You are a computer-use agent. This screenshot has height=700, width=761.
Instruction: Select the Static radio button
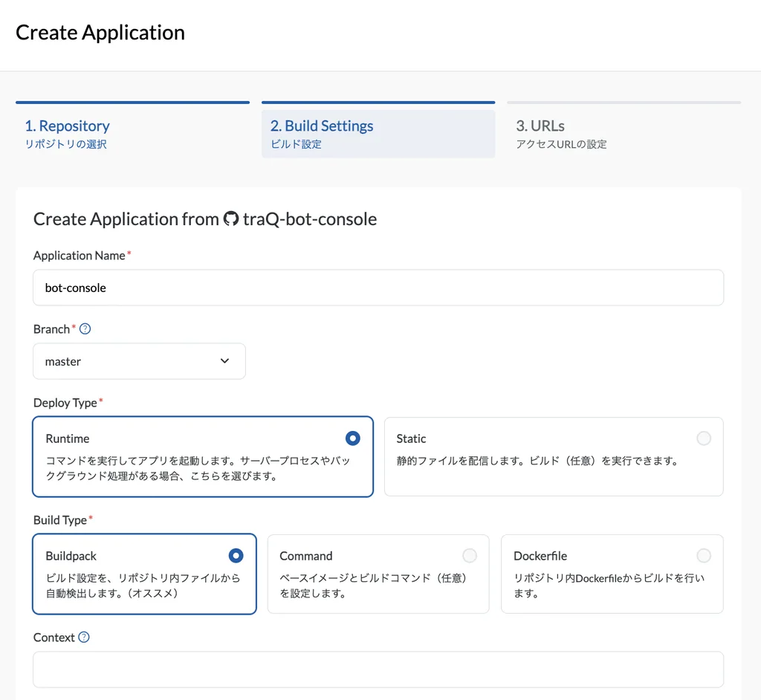[x=704, y=438]
